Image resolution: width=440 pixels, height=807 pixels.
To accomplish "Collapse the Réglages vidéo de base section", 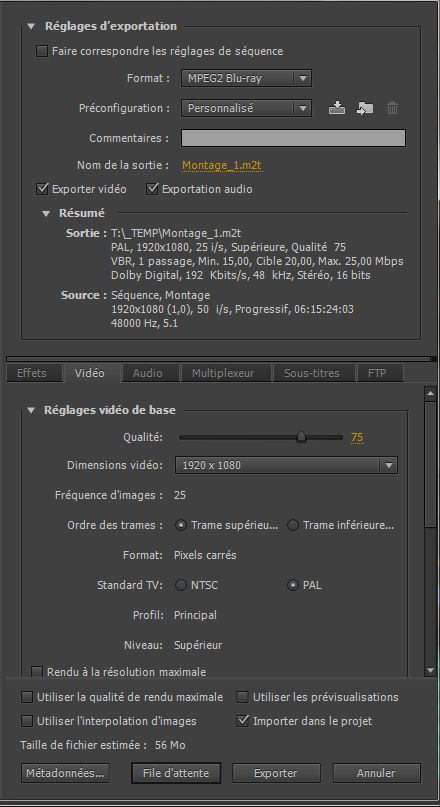I will [31, 410].
